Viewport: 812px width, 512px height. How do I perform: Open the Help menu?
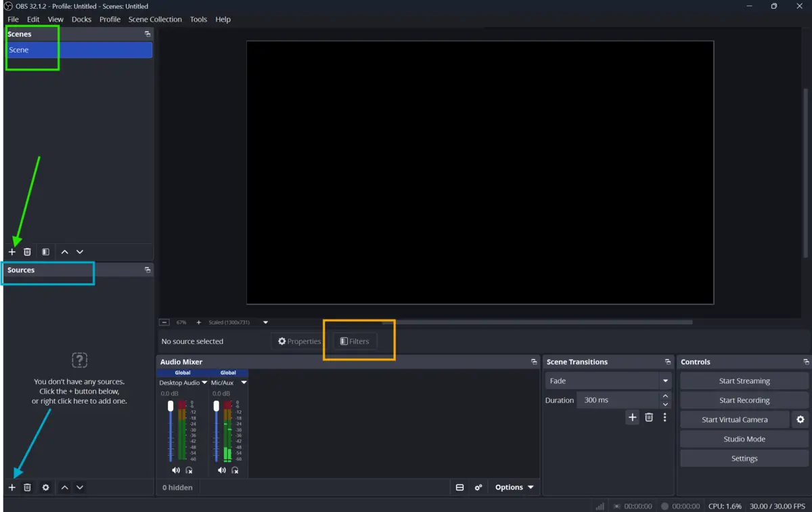[x=223, y=20]
